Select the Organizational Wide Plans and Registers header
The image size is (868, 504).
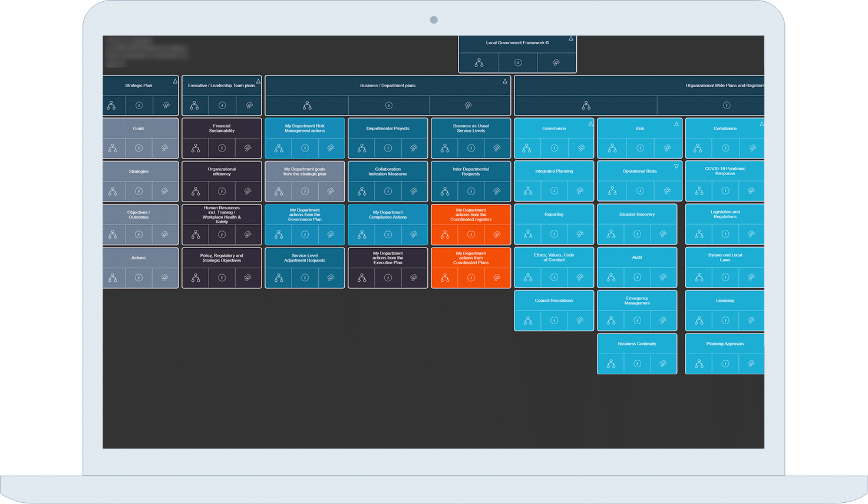coord(724,85)
